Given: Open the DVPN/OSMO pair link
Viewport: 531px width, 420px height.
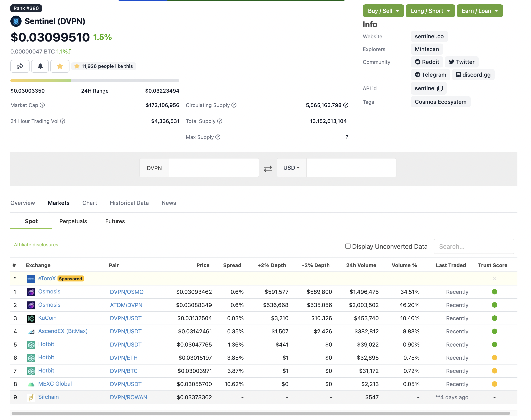Looking at the screenshot, I should point(127,292).
